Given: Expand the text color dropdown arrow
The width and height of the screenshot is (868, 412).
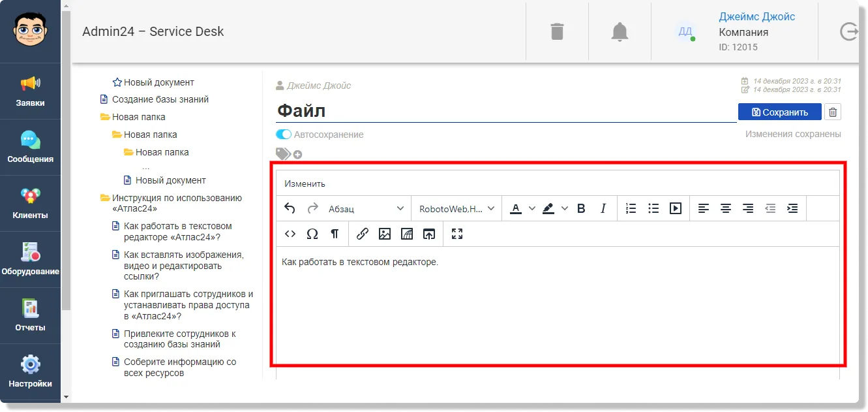Looking at the screenshot, I should click(x=531, y=208).
